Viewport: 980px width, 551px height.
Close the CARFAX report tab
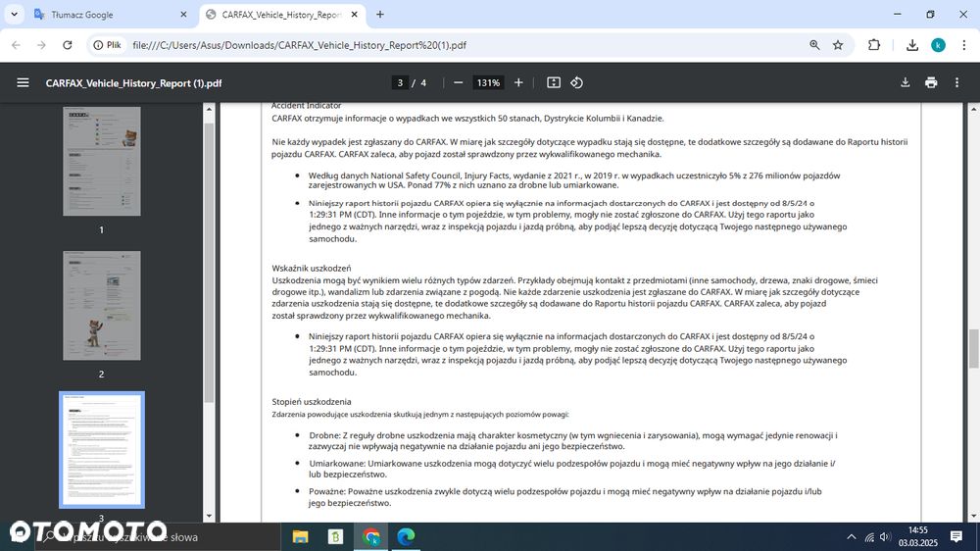coord(354,15)
